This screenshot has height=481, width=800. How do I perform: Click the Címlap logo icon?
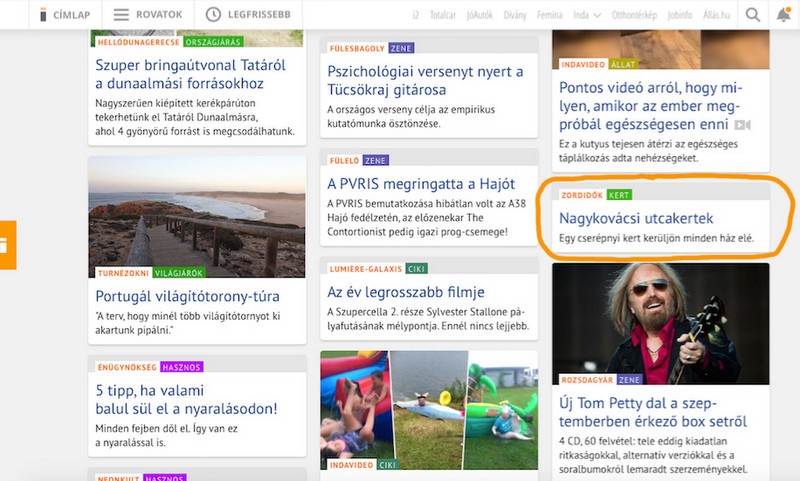43,15
